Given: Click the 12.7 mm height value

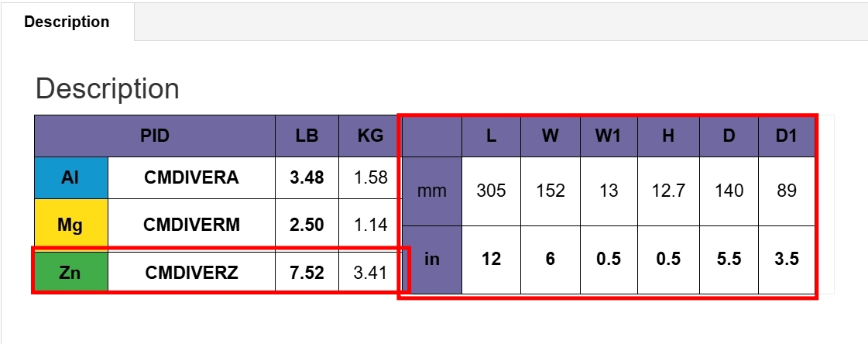Looking at the screenshot, I should tap(668, 191).
